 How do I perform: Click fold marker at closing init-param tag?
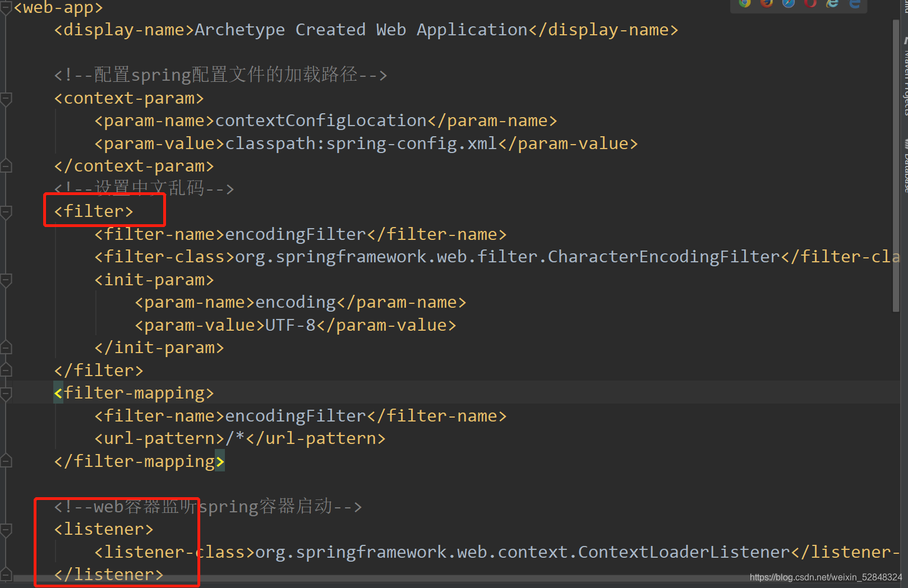click(6, 348)
